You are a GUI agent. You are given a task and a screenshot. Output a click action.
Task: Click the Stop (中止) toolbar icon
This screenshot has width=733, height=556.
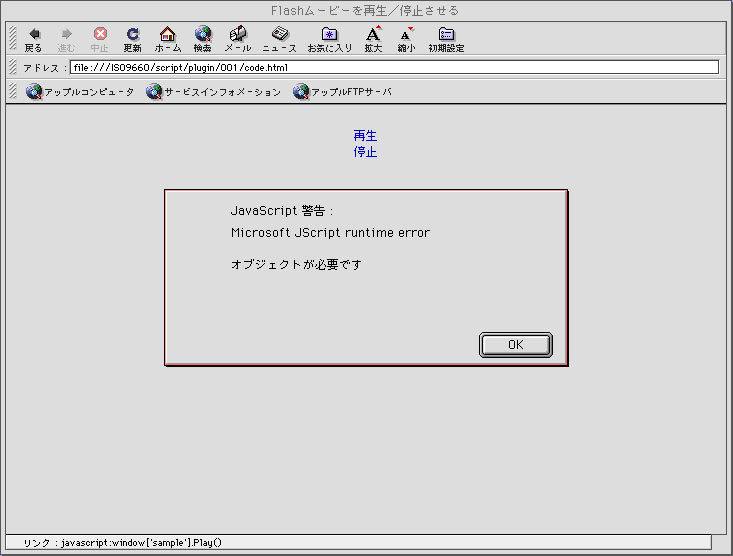(100, 39)
